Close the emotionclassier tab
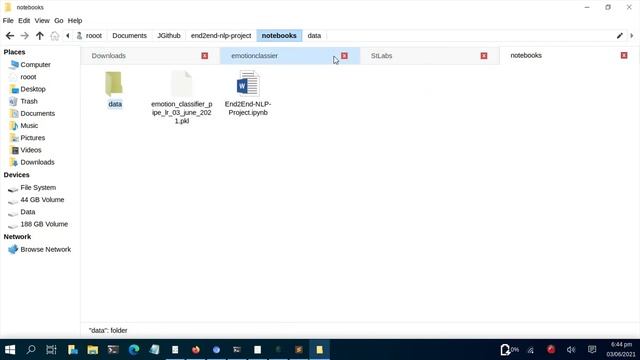Screen dimensions: 640x360 [x=344, y=56]
